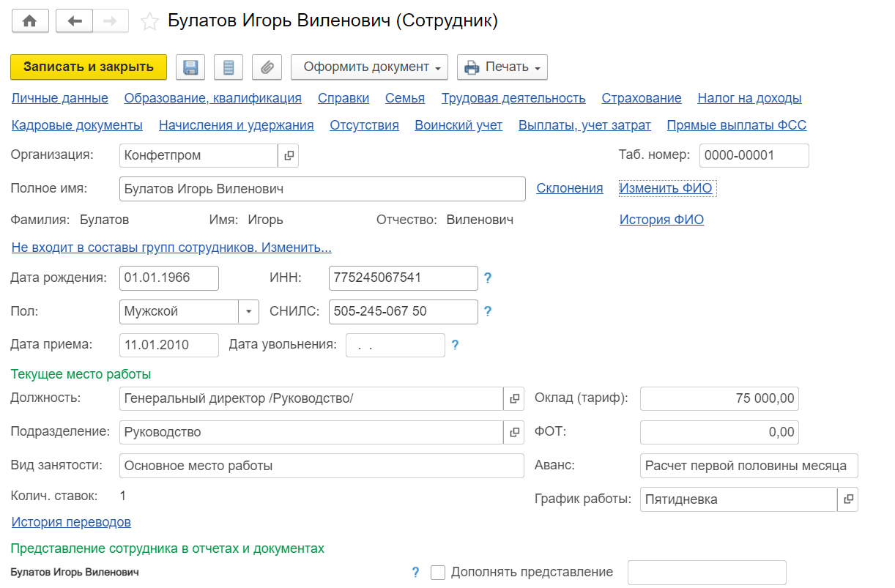Click into the Дата увольнения field

pos(395,346)
